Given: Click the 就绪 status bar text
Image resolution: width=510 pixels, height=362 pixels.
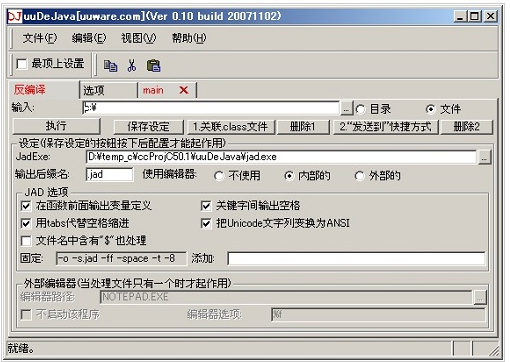Looking at the screenshot, I should [21, 349].
